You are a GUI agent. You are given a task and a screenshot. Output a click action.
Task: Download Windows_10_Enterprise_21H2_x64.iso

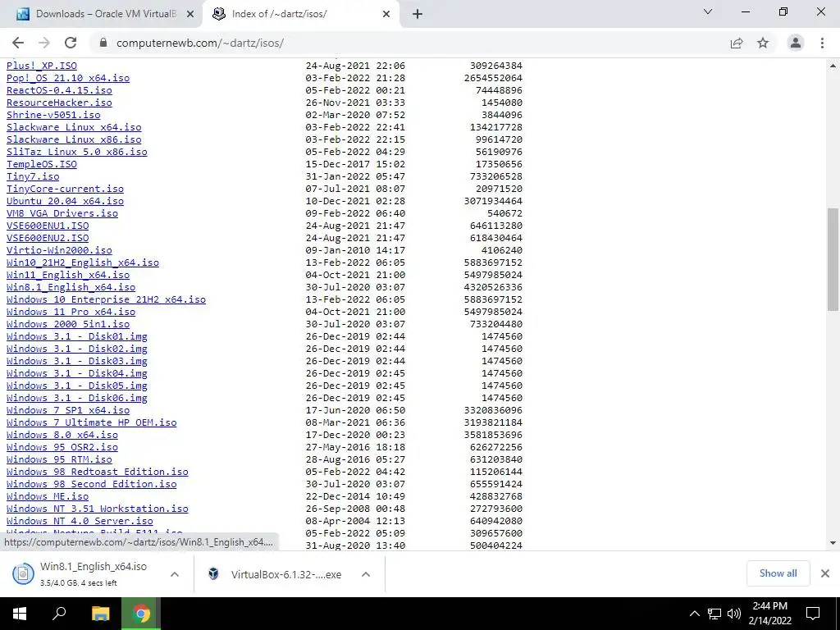pos(106,299)
